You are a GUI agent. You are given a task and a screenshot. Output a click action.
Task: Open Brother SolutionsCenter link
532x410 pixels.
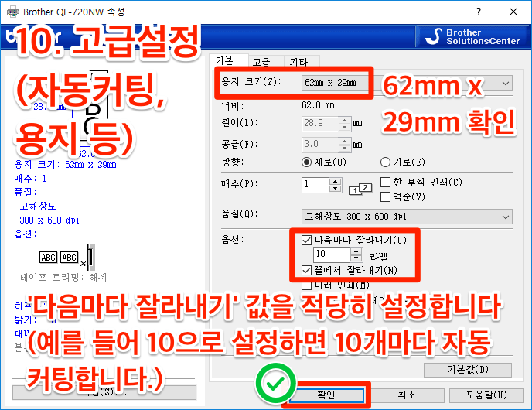[472, 36]
